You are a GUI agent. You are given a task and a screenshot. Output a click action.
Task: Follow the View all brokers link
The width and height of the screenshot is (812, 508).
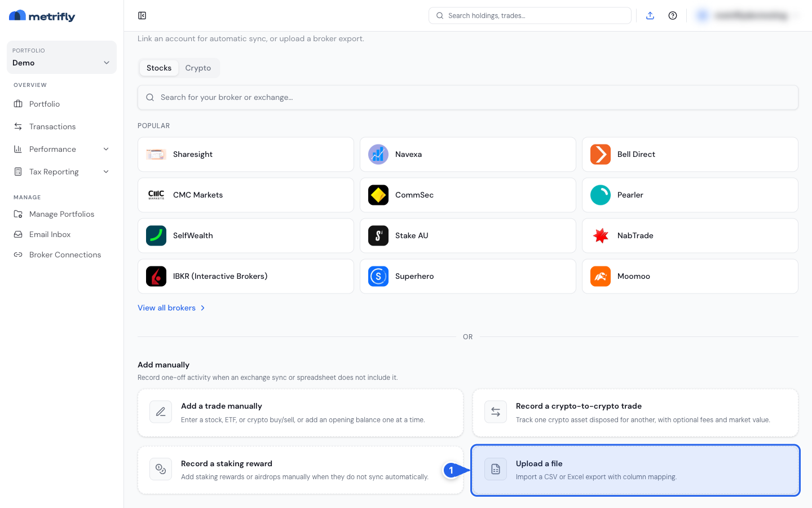click(171, 308)
